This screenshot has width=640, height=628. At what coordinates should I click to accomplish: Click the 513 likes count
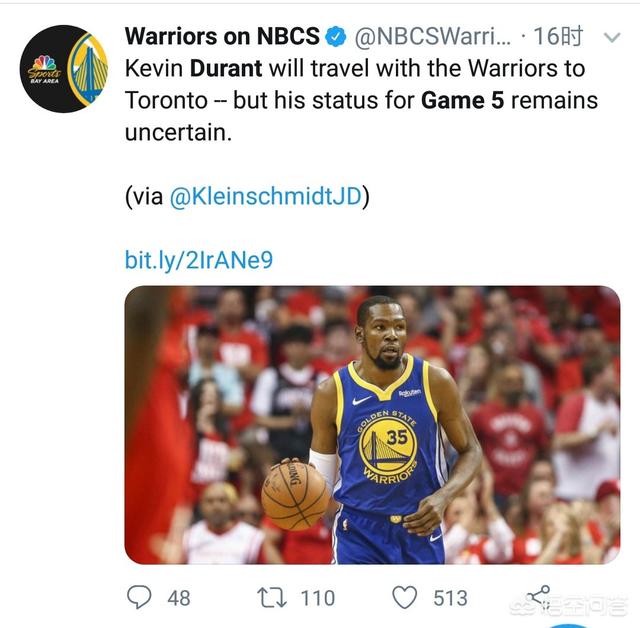tap(450, 598)
